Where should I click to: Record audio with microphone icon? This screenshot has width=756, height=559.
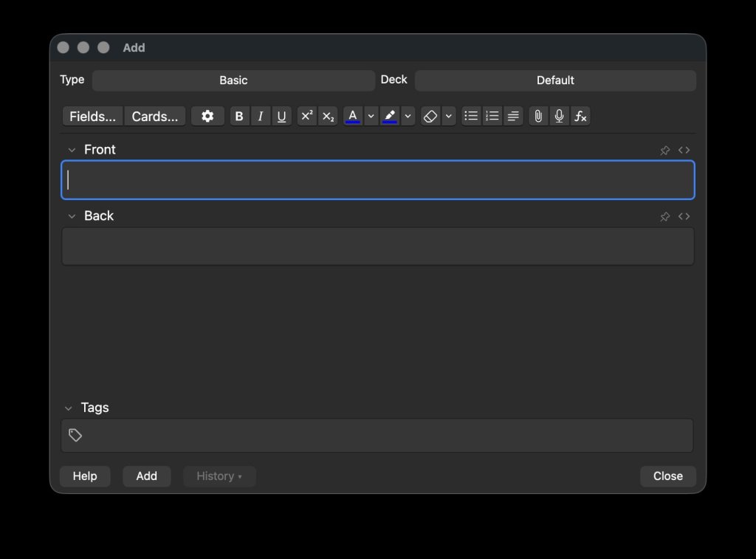pyautogui.click(x=560, y=116)
